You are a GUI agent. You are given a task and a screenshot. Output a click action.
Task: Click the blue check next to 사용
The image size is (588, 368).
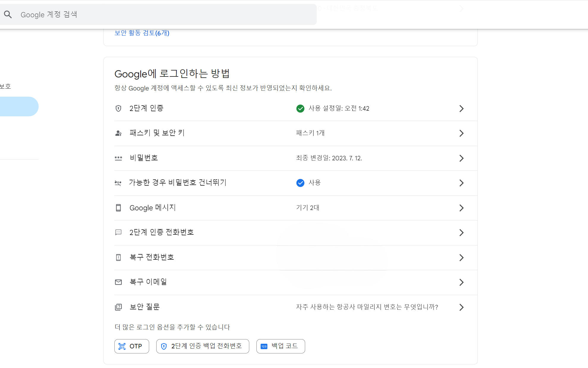pyautogui.click(x=300, y=183)
